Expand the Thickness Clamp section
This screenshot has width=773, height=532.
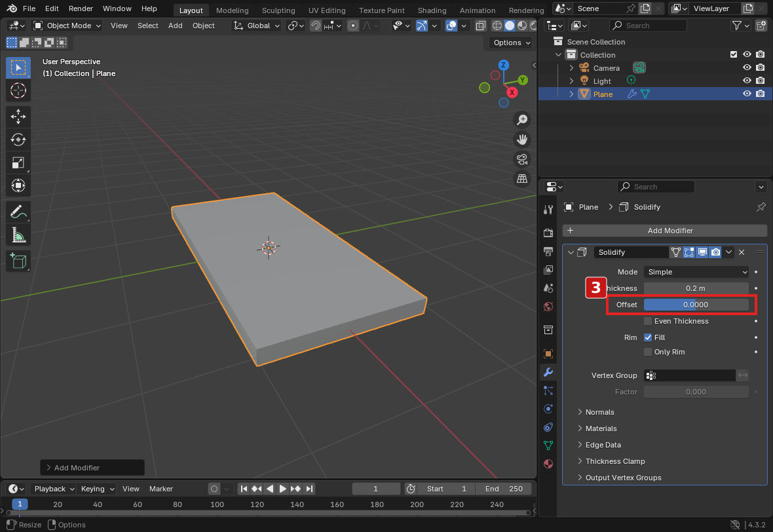[x=611, y=461]
